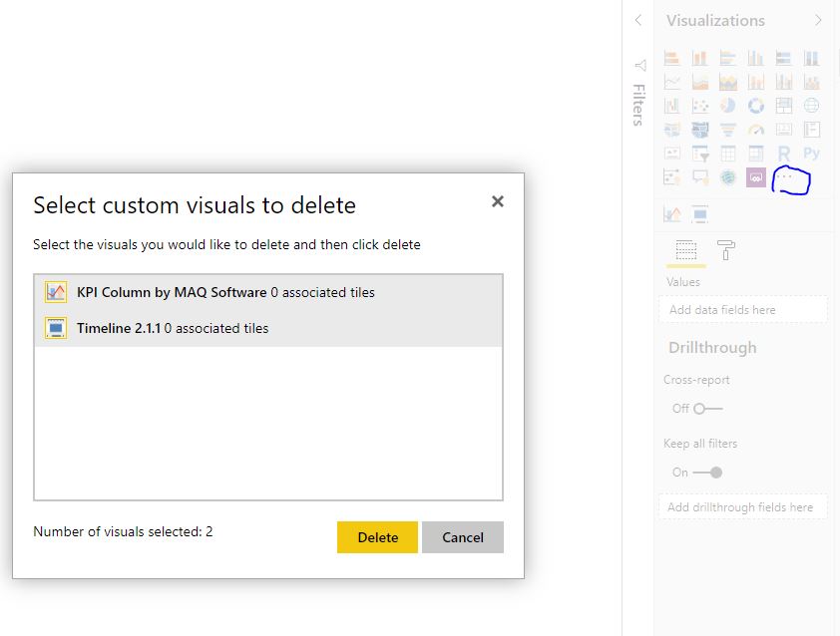Image resolution: width=840 pixels, height=636 pixels.
Task: Select the Scatter chart visual
Action: tap(699, 106)
